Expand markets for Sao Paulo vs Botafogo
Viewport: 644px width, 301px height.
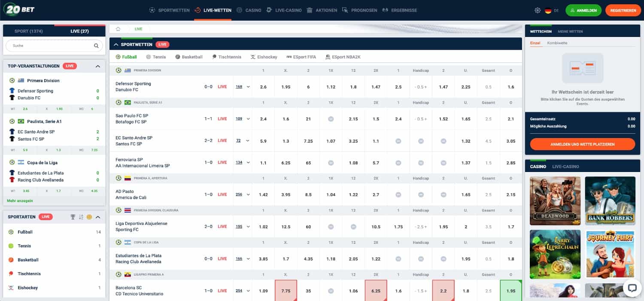[x=248, y=119]
